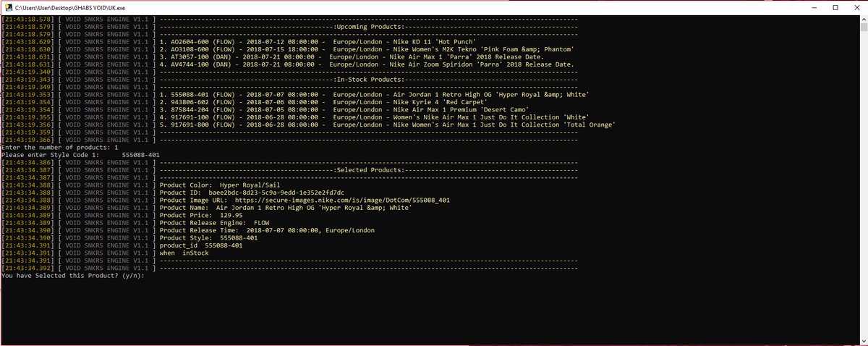
Task: Click the 'In-Stock Products' header text
Action: [x=369, y=80]
